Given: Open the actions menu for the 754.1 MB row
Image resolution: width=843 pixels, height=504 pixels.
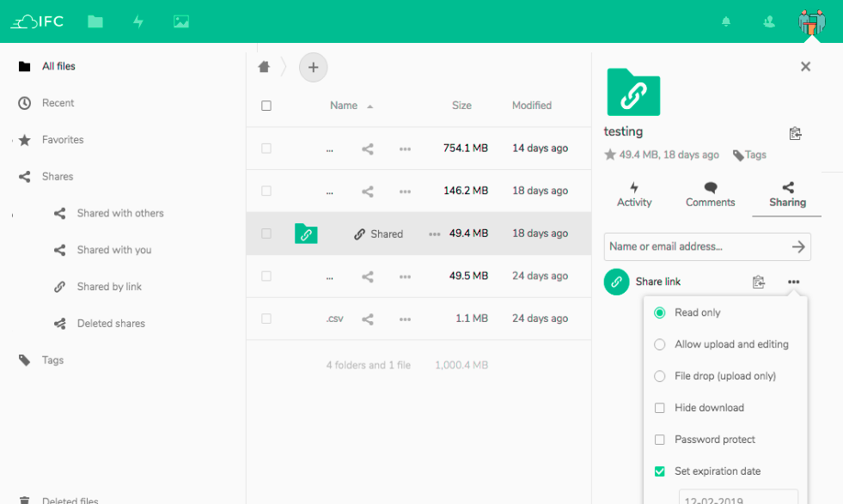Looking at the screenshot, I should [x=405, y=149].
